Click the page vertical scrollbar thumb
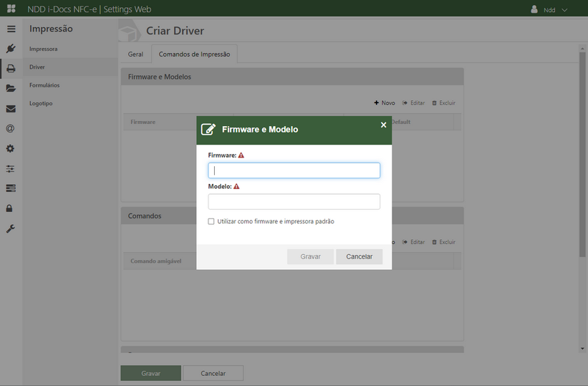Image resolution: width=588 pixels, height=386 pixels. tap(582, 155)
